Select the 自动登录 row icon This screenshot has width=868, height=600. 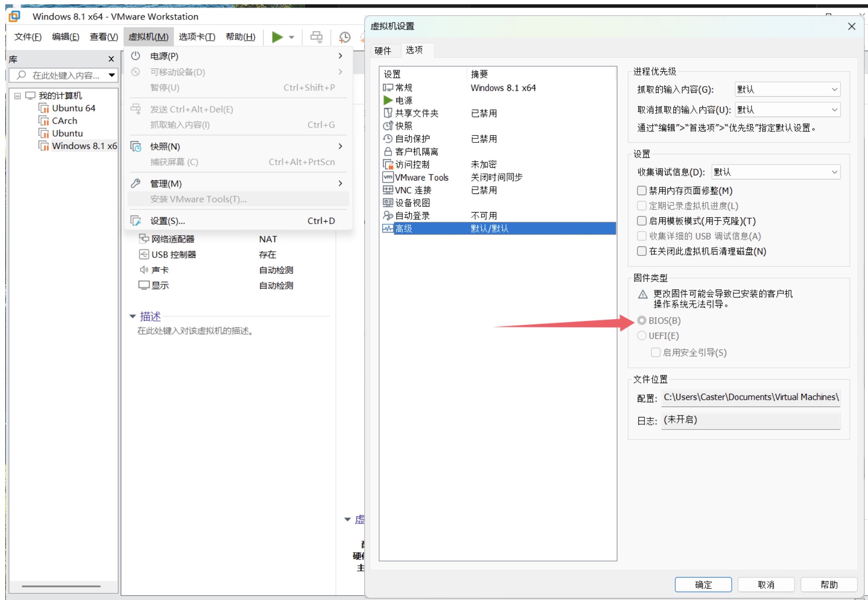tap(388, 215)
